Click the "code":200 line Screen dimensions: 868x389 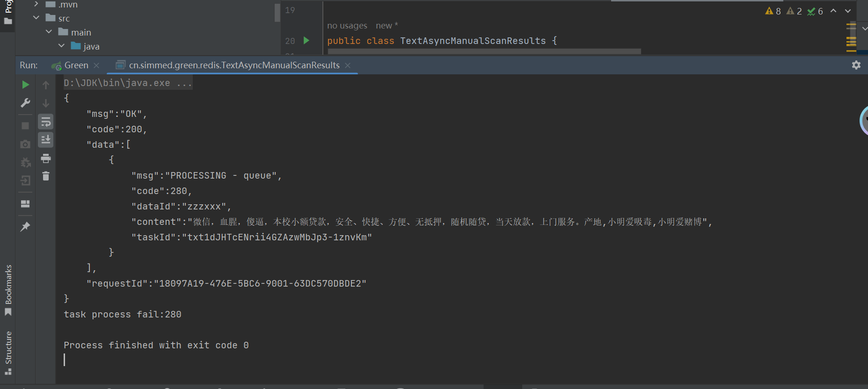pyautogui.click(x=117, y=130)
